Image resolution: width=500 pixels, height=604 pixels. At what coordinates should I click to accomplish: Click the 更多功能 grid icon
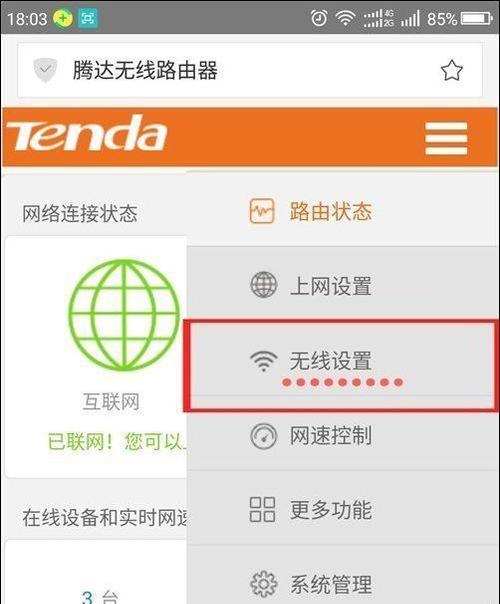tap(262, 509)
